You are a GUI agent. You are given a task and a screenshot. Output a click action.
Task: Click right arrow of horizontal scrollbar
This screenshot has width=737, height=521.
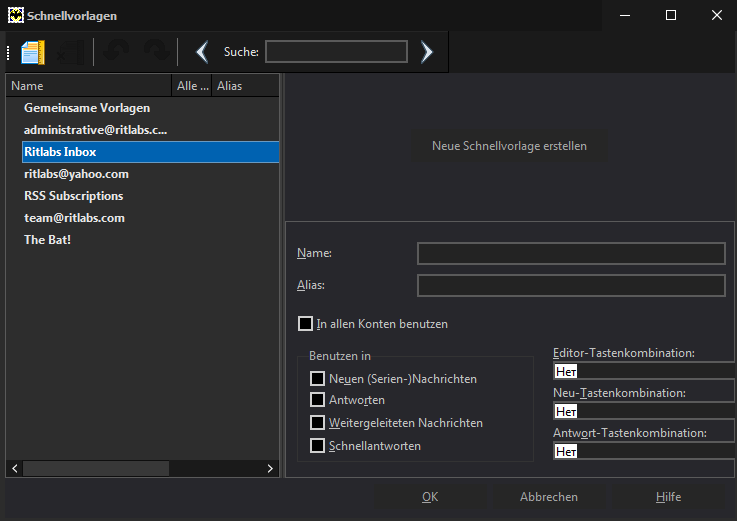point(270,468)
